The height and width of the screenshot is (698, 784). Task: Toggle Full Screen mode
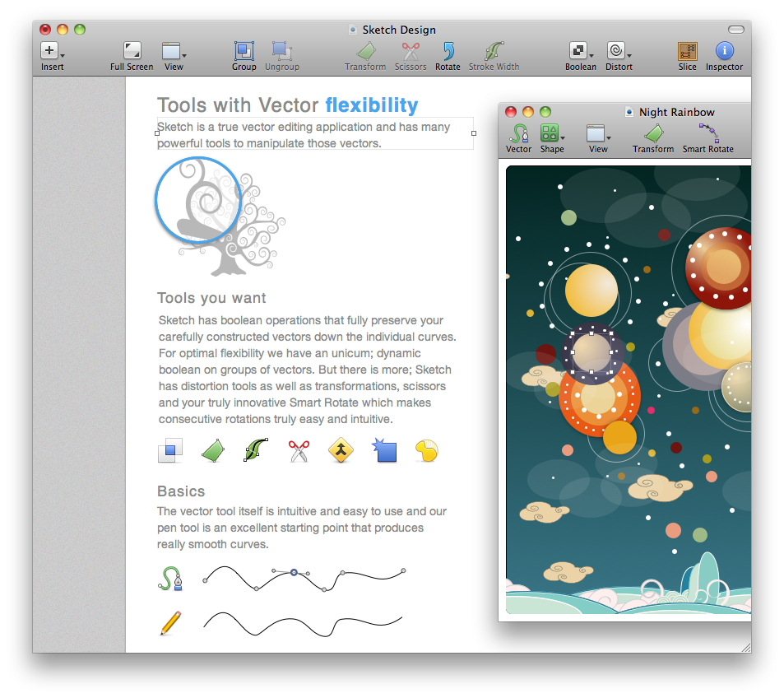[x=132, y=51]
